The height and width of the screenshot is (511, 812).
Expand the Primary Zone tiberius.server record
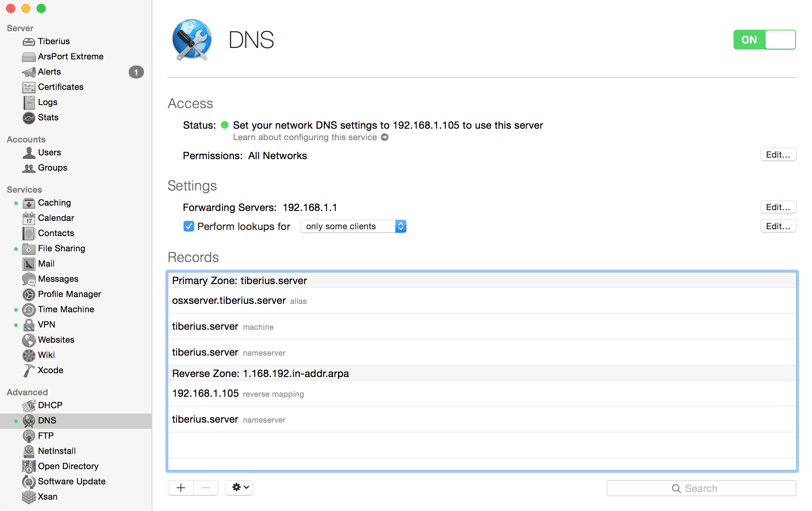240,280
